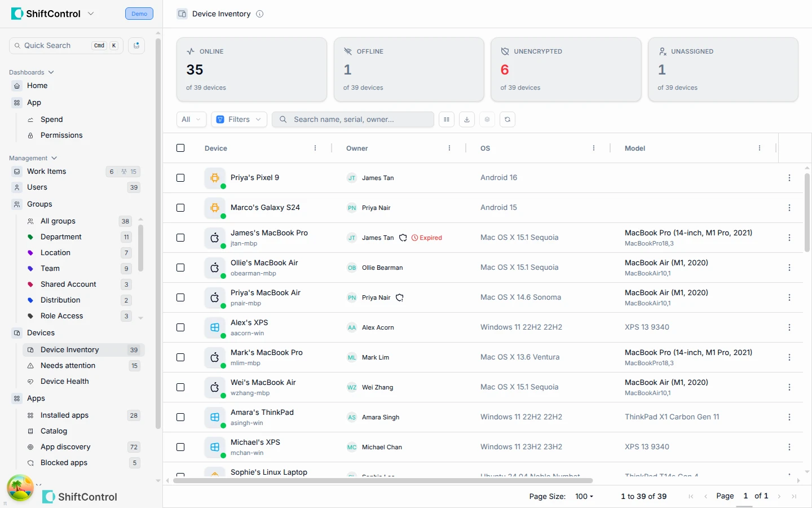
Task: Open the Page Size 100 dropdown
Action: click(584, 496)
